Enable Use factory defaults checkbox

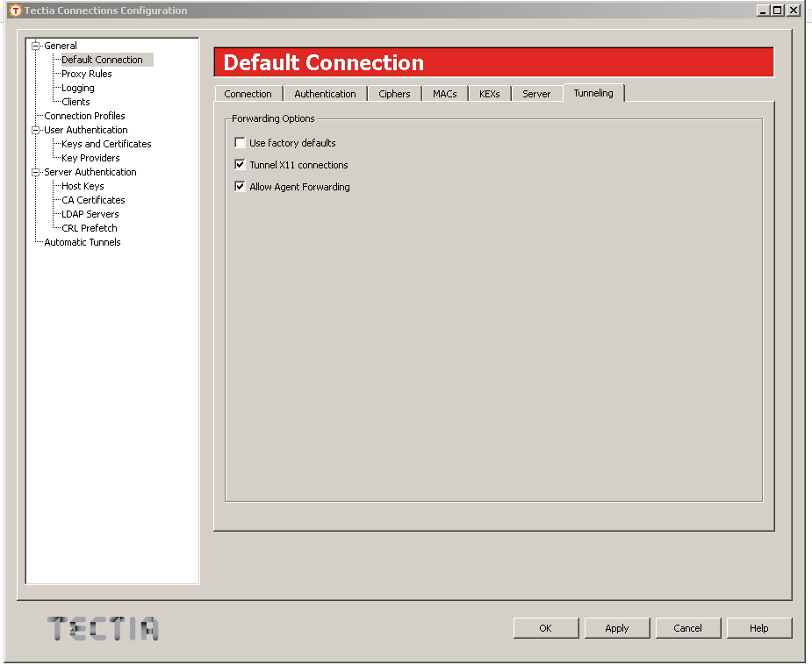click(240, 142)
